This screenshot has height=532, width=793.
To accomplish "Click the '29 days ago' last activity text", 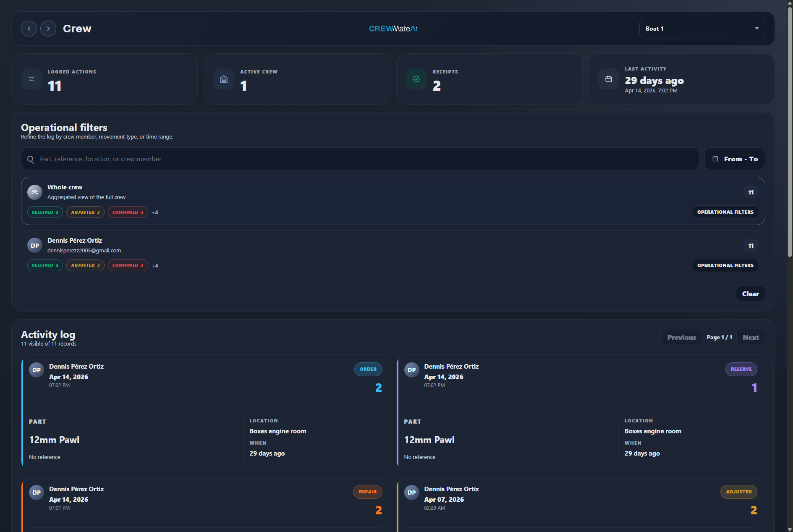I will click(654, 80).
